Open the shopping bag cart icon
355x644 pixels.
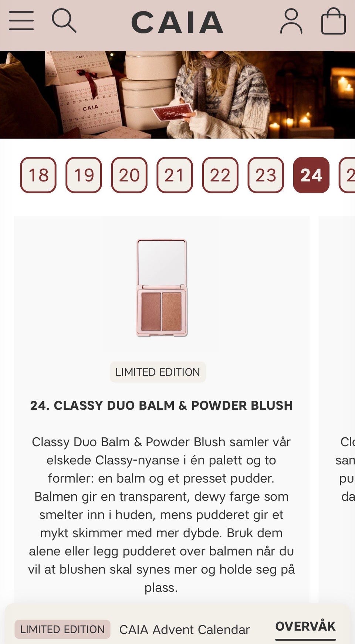[334, 21]
